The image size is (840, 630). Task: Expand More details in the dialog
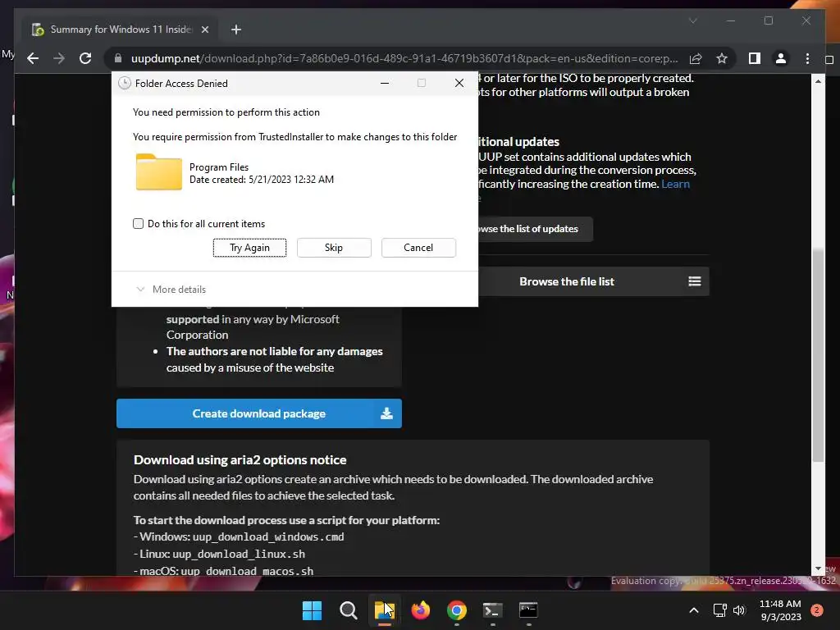pyautogui.click(x=171, y=290)
